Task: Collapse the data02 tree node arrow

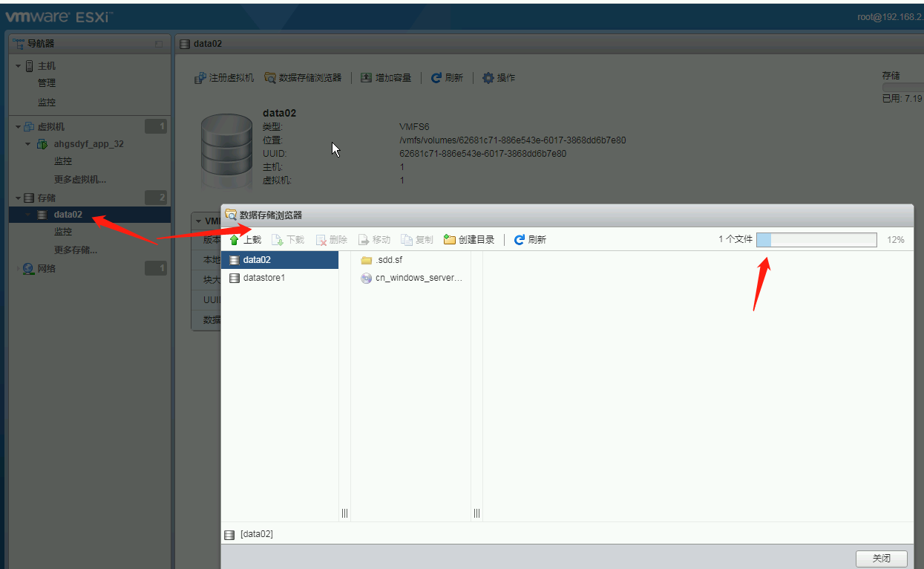Action: pos(28,215)
